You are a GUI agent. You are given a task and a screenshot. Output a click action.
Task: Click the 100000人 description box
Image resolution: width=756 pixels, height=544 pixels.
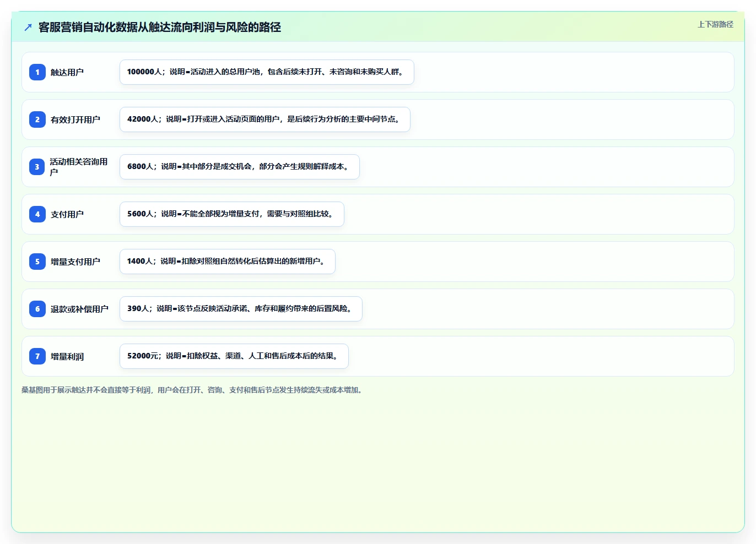click(267, 72)
